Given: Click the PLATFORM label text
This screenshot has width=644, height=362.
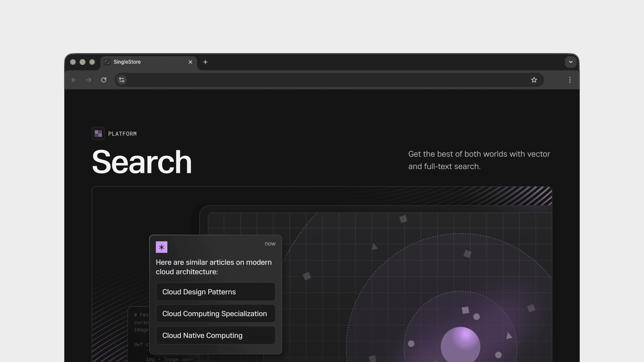Looking at the screenshot, I should point(122,134).
